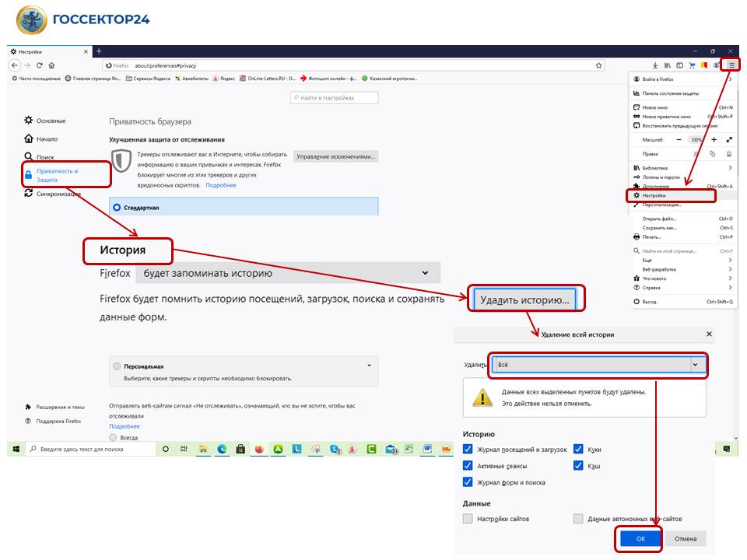Viewport: 747px width, 560px height.
Task: Open Task View on the taskbar
Action: pyautogui.click(x=184, y=449)
